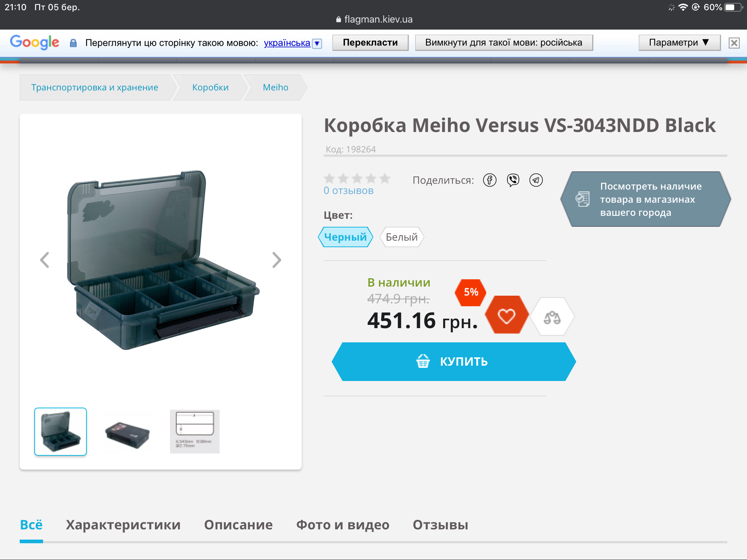Switch to the Отзывы tab
747x560 pixels.
(x=440, y=525)
